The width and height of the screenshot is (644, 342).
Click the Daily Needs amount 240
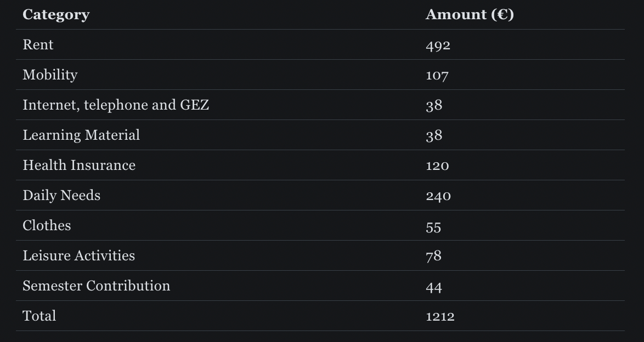[x=438, y=196]
